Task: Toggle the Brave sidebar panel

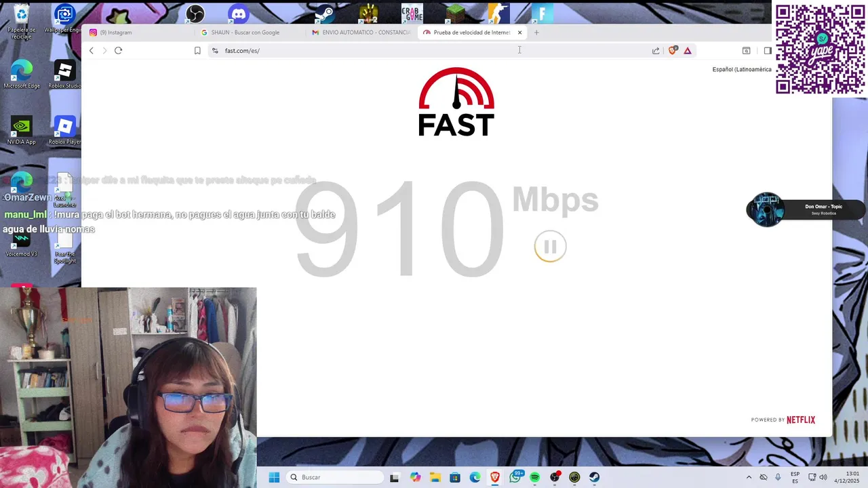Action: pyautogui.click(x=767, y=50)
